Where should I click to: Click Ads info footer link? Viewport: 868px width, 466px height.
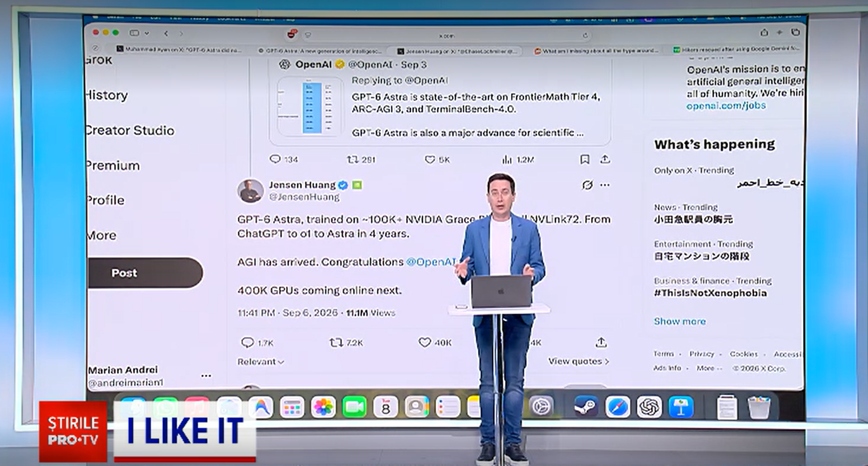667,368
